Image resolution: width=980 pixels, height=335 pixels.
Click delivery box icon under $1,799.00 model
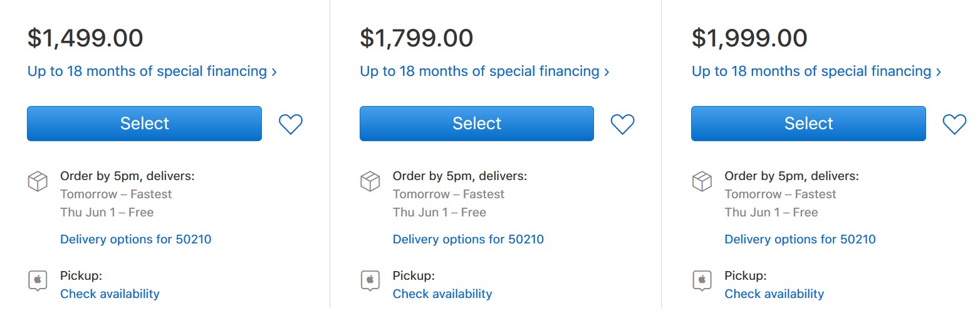[x=370, y=182]
